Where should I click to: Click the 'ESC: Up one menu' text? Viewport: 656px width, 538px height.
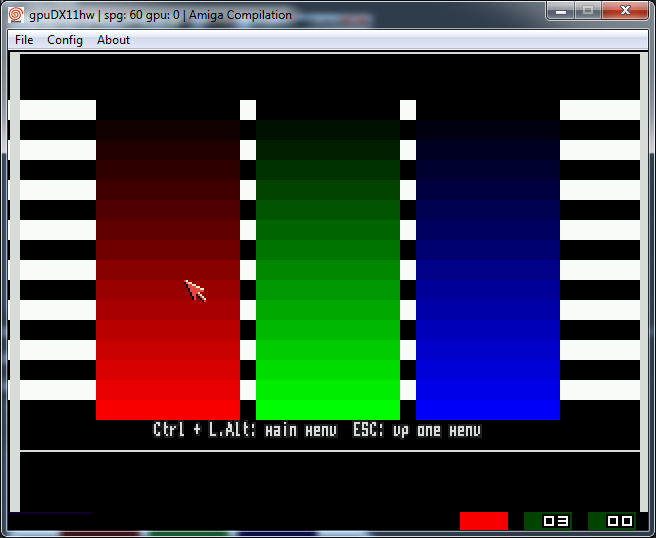[x=417, y=430]
